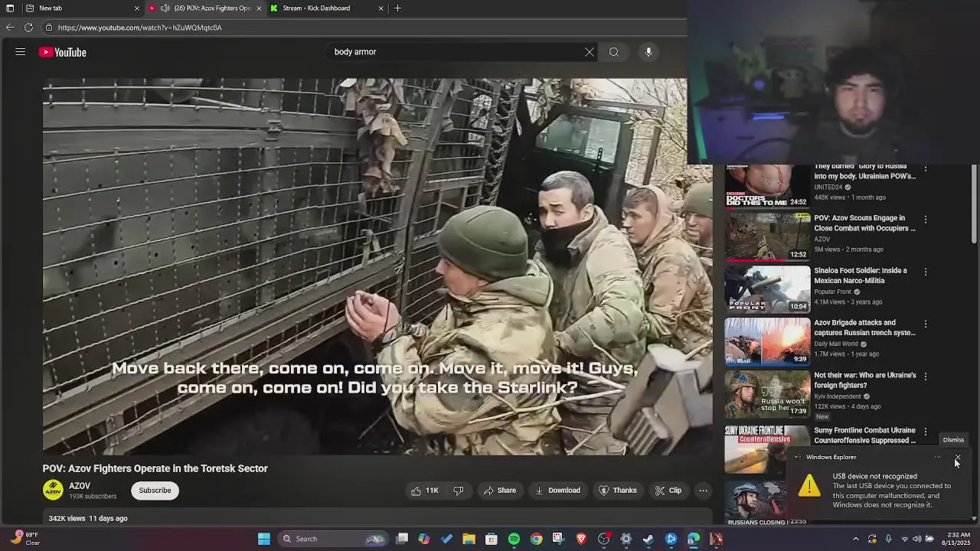Open Task View in taskbar
Viewport: 980px width, 551px height.
(402, 539)
